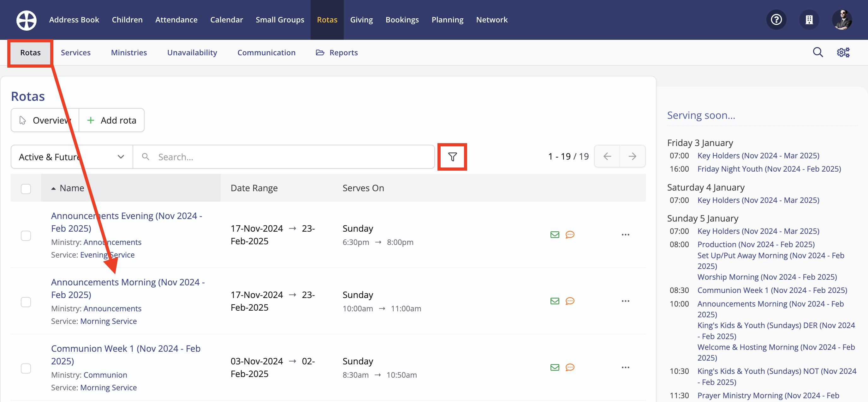
Task: Open the help icon in the header
Action: click(x=776, y=20)
